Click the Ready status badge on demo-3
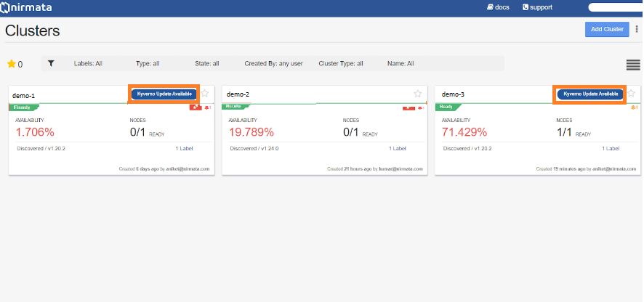 click(x=448, y=107)
